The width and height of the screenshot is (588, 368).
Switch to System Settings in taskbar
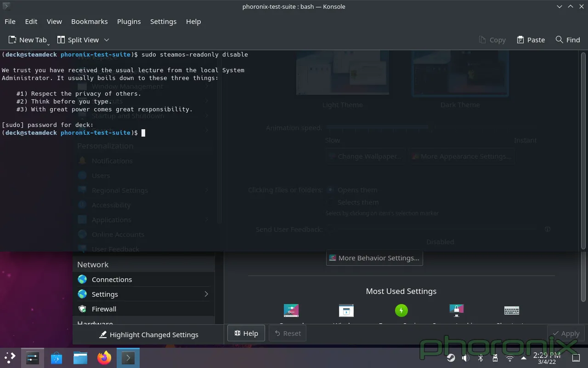click(x=33, y=358)
